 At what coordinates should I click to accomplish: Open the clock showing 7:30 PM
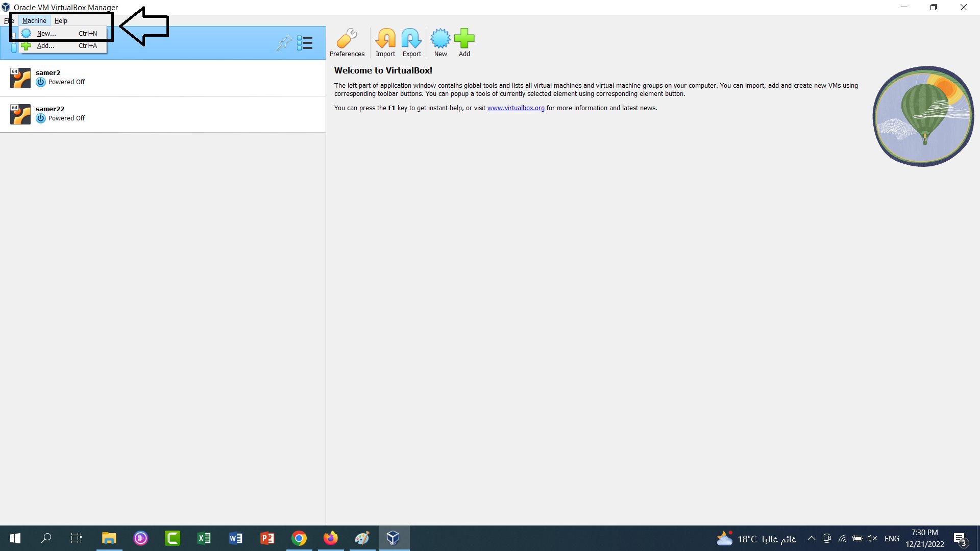[x=925, y=538]
